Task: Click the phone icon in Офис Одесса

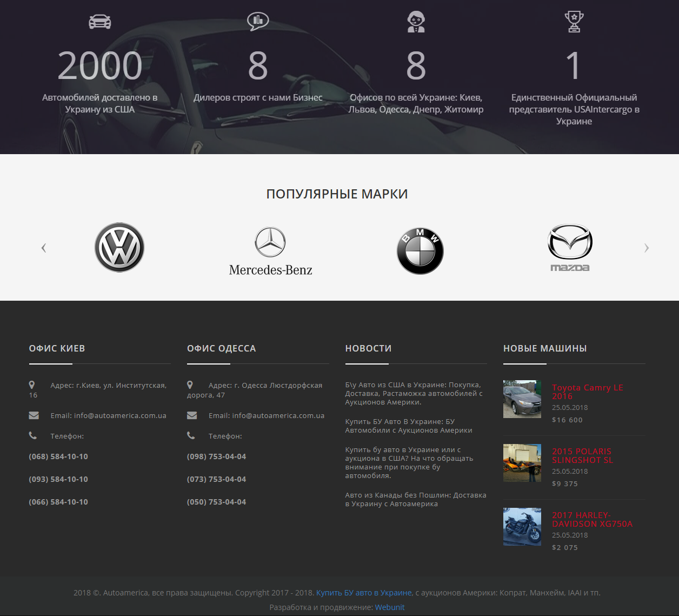Action: point(191,435)
